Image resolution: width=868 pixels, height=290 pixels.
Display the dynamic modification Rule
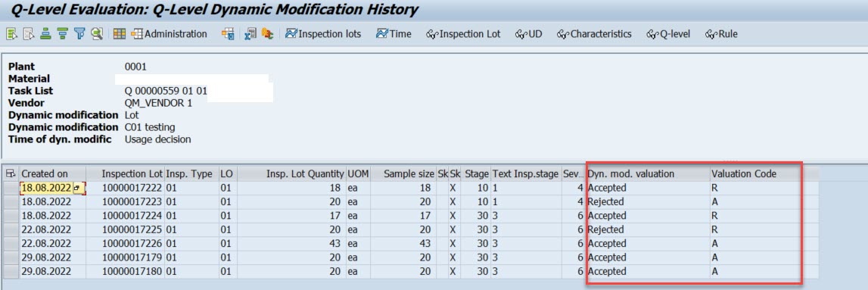[x=721, y=34]
